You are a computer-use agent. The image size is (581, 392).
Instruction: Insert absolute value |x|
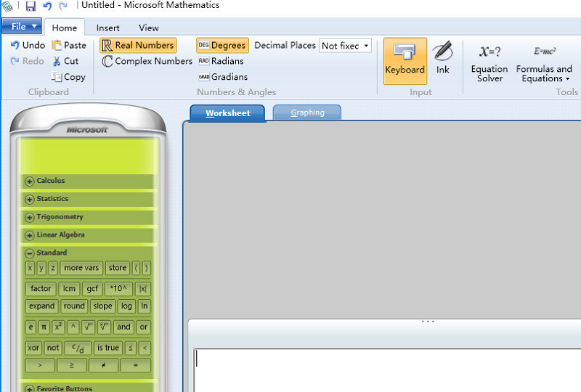coord(143,289)
